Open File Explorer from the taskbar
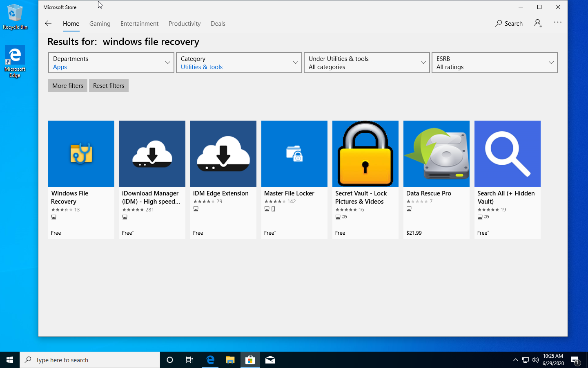 click(x=230, y=360)
